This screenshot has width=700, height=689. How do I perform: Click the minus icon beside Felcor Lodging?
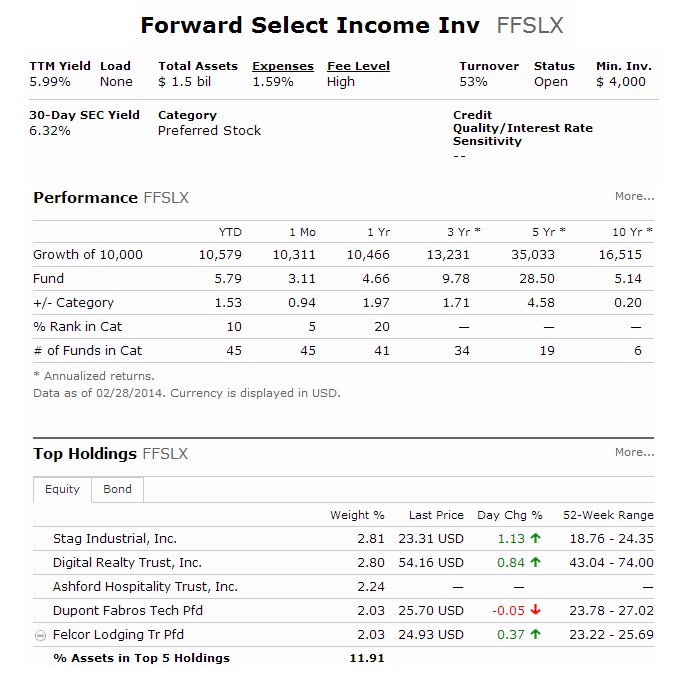tap(40, 635)
